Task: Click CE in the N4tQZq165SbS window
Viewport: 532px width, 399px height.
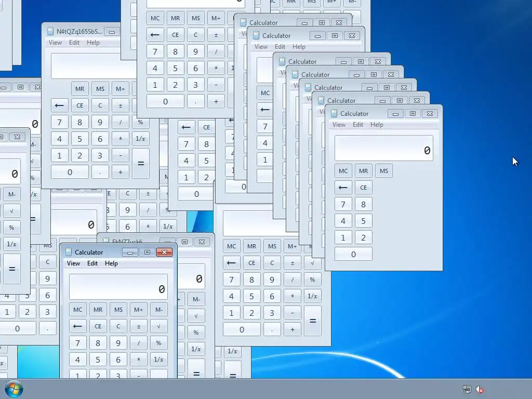Action: (79, 105)
